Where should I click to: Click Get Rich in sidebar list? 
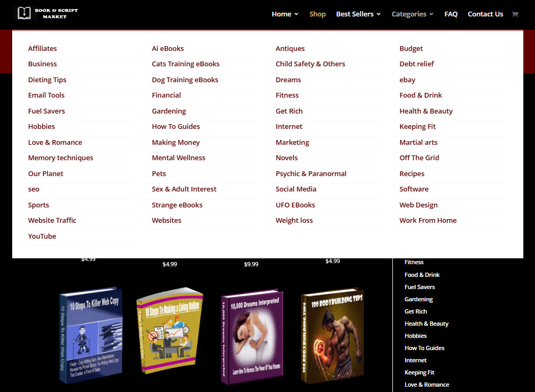416,311
